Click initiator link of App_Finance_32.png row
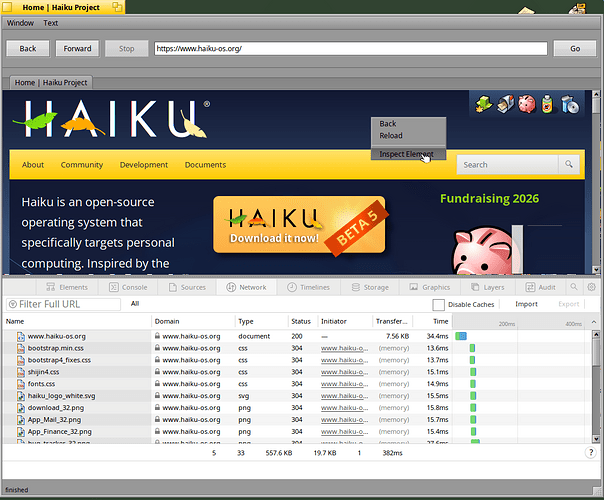 (x=344, y=432)
